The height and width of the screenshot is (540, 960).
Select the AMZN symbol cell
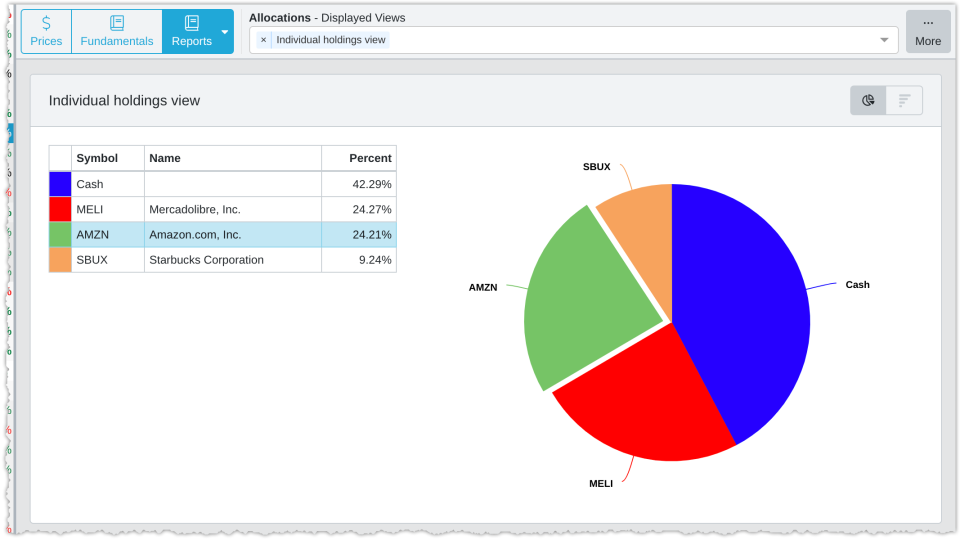[108, 234]
